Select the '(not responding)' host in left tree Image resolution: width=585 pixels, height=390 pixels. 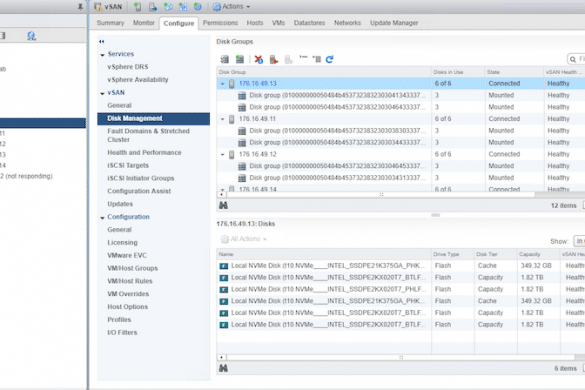point(26,176)
